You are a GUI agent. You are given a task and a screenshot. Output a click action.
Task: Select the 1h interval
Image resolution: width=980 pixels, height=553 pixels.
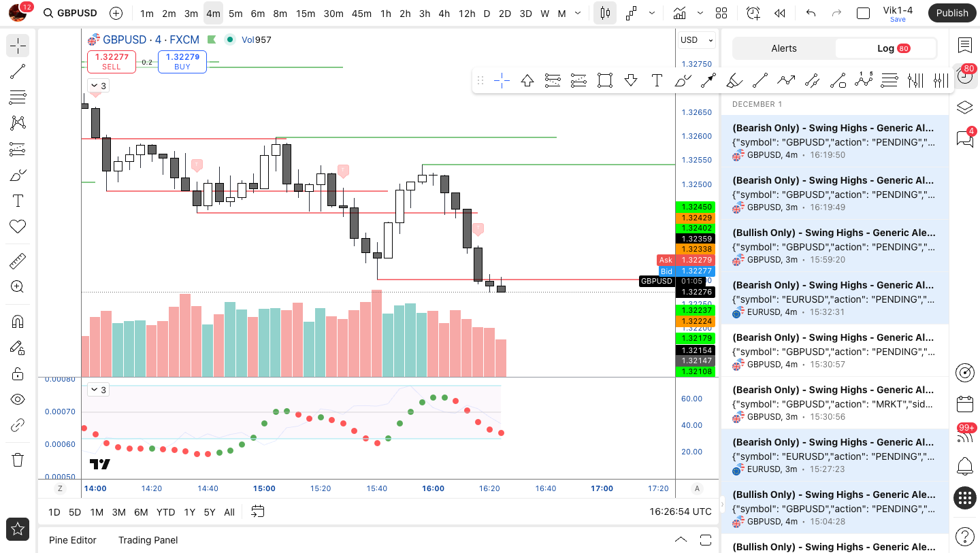386,13
